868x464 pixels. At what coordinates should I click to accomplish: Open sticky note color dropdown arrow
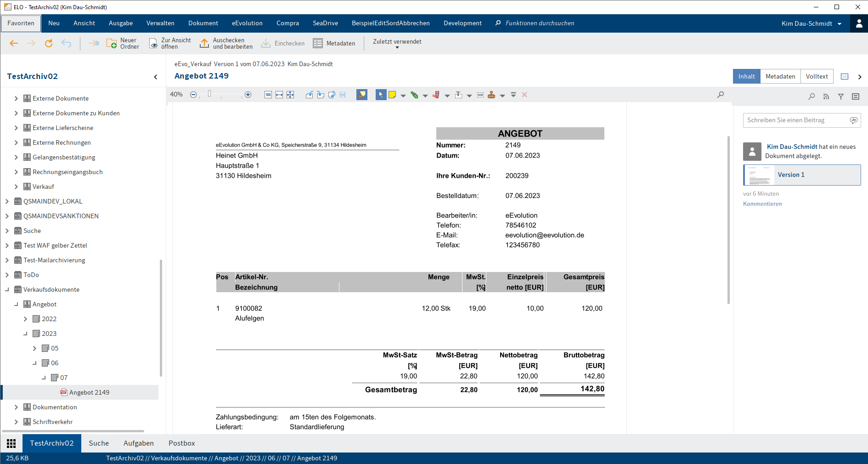pyautogui.click(x=403, y=96)
